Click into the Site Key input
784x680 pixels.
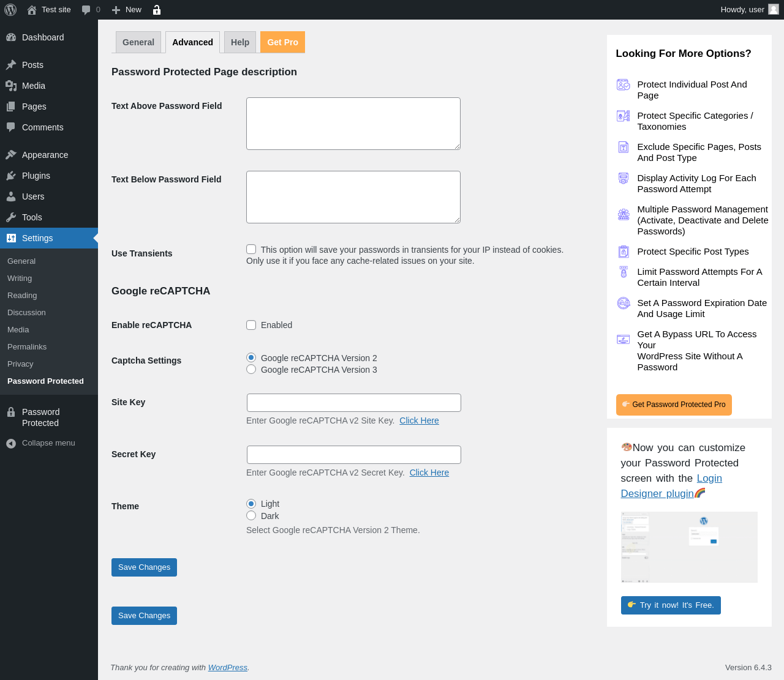coord(354,403)
